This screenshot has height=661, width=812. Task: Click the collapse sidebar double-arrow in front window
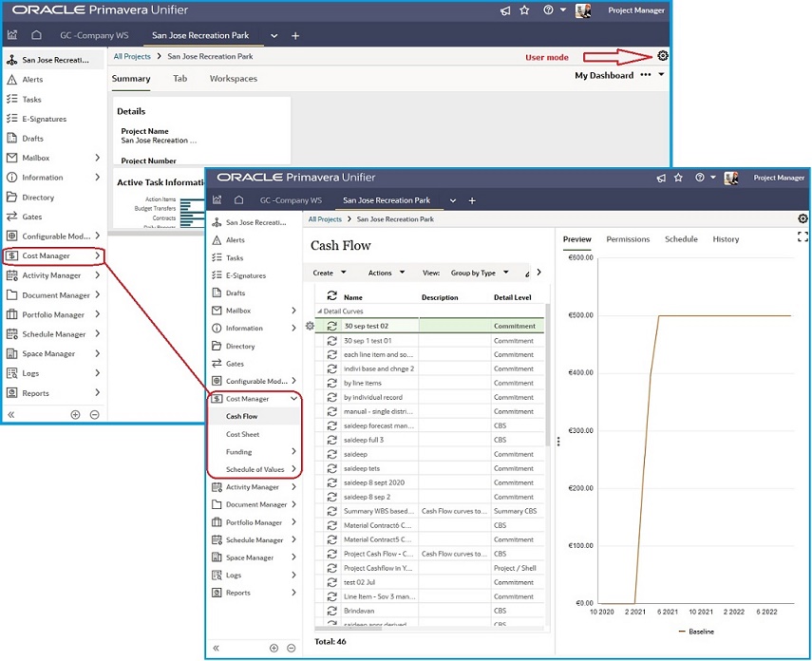tap(216, 648)
